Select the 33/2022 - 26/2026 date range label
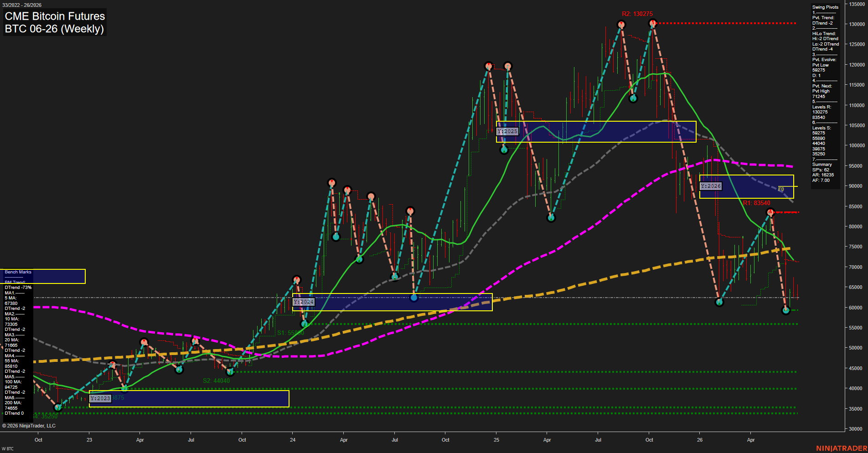The image size is (868, 453). point(22,5)
